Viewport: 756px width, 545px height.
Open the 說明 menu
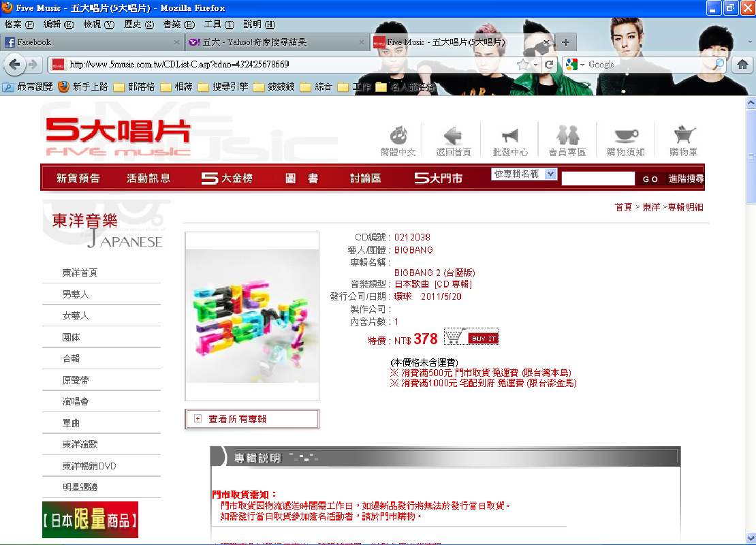pos(259,24)
